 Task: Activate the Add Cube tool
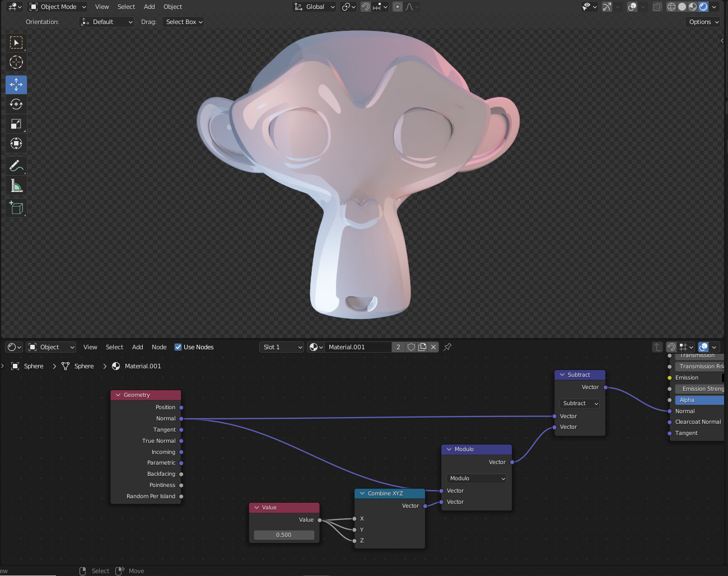(x=16, y=208)
